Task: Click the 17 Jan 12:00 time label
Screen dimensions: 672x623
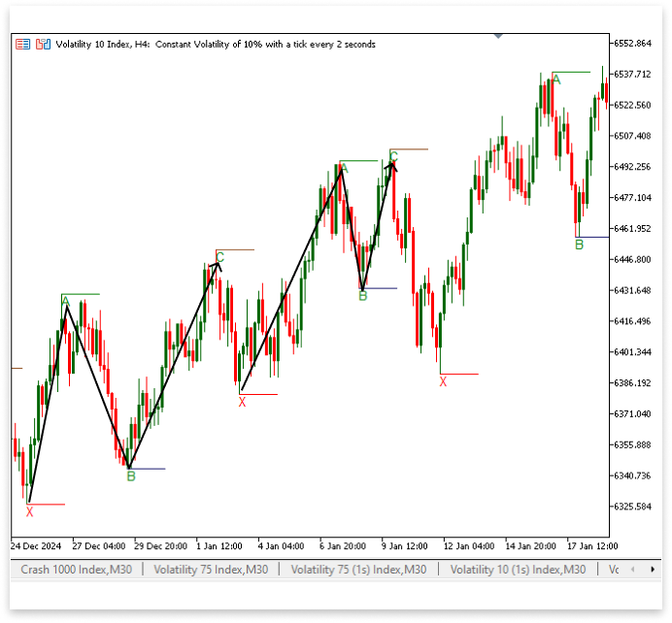Action: [x=592, y=546]
